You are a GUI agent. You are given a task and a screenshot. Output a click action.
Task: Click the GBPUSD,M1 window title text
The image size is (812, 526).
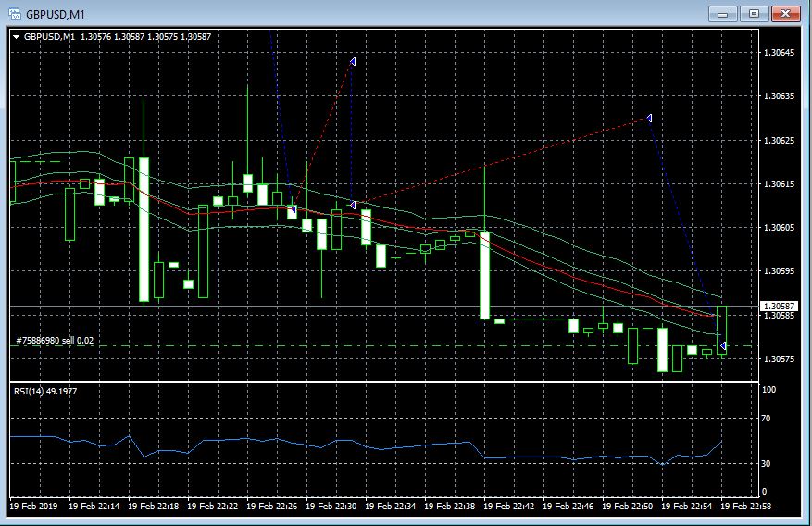tap(56, 15)
